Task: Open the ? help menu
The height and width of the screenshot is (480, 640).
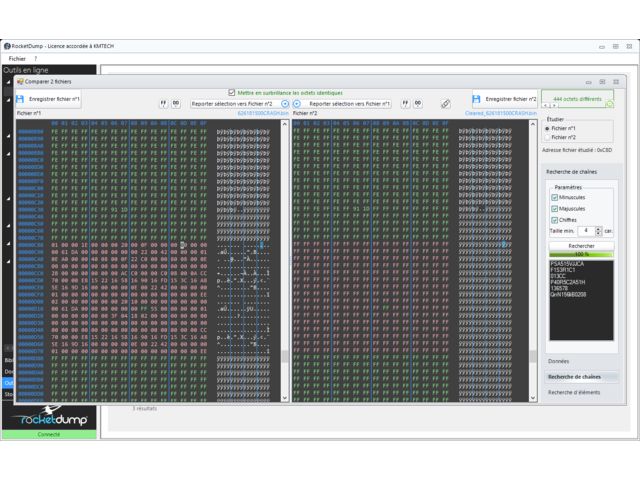Action: tap(36, 59)
